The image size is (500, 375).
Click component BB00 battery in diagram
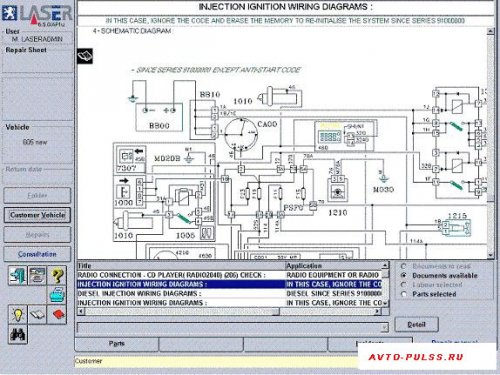pyautogui.click(x=159, y=117)
